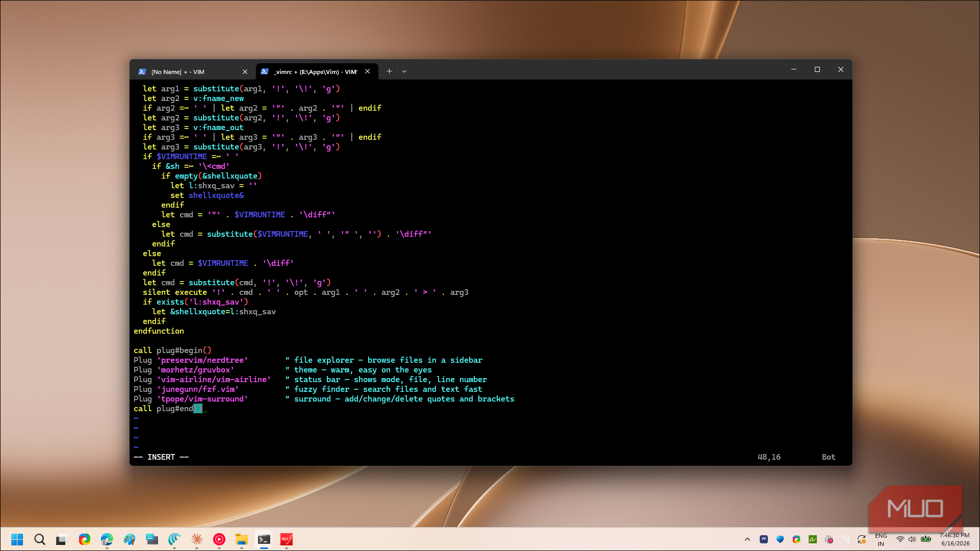The height and width of the screenshot is (551, 980).
Task: Open File Explorer from taskbar
Action: [x=242, y=539]
